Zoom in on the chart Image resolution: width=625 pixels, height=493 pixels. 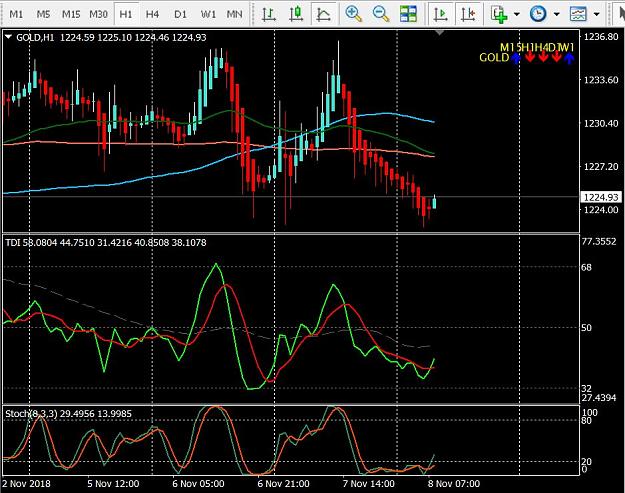tap(354, 14)
